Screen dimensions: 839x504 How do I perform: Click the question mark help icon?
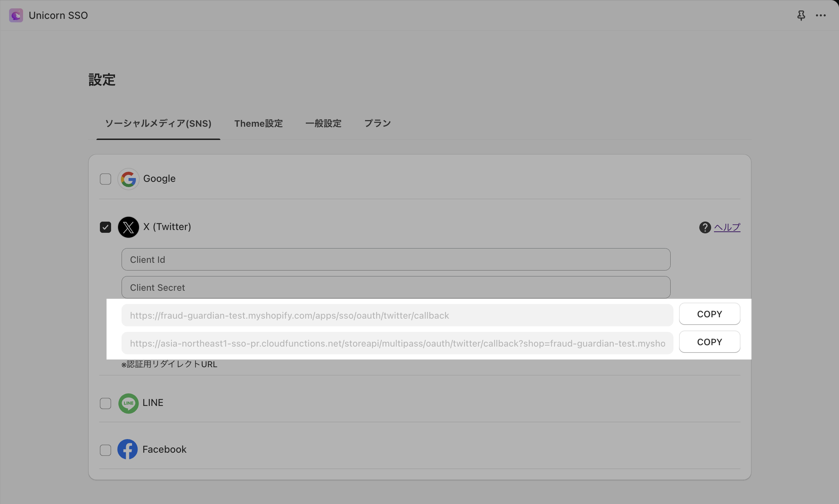(705, 227)
